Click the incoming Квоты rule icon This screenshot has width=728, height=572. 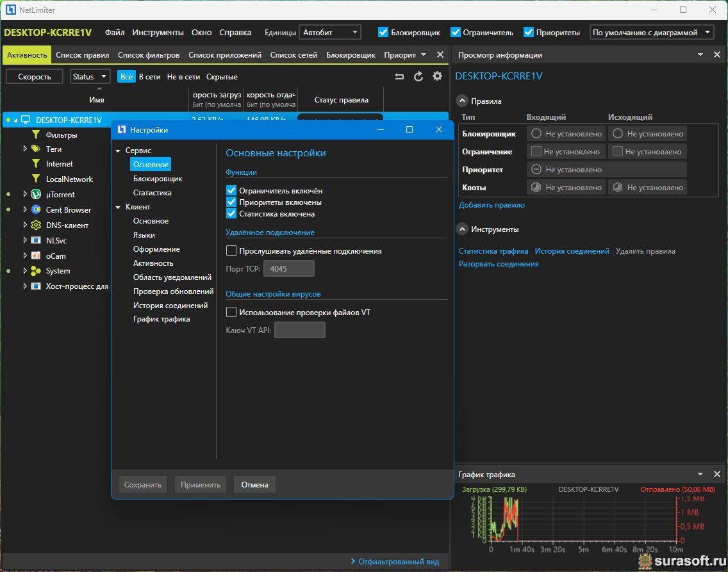click(x=536, y=188)
